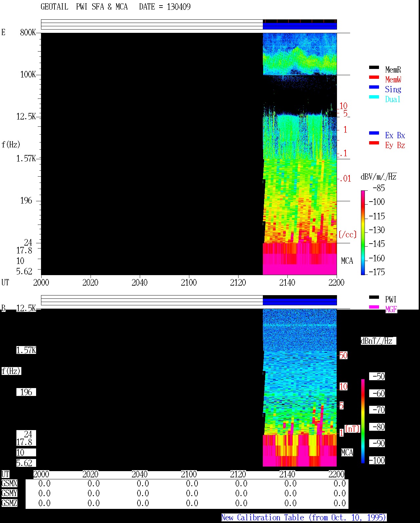Image resolution: width=420 pixels, height=523 pixels.
Task: Click the GSMZ value under 2000
Action: point(44,503)
